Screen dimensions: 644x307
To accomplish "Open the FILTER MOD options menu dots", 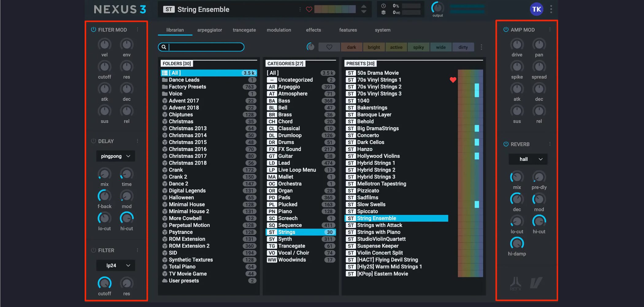I will tap(137, 29).
